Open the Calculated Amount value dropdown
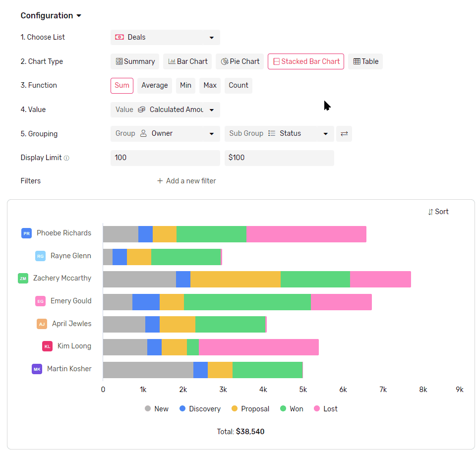 coord(165,110)
